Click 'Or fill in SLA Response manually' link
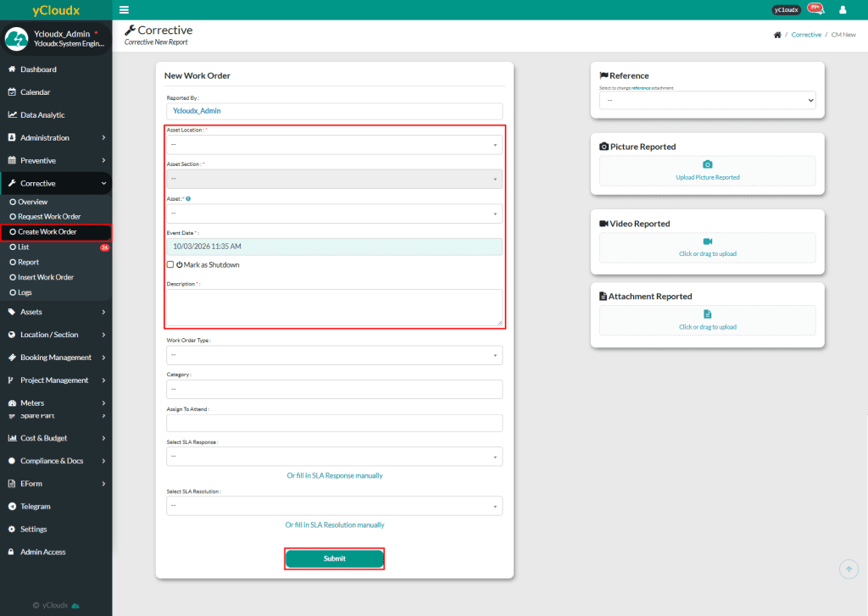 click(334, 475)
